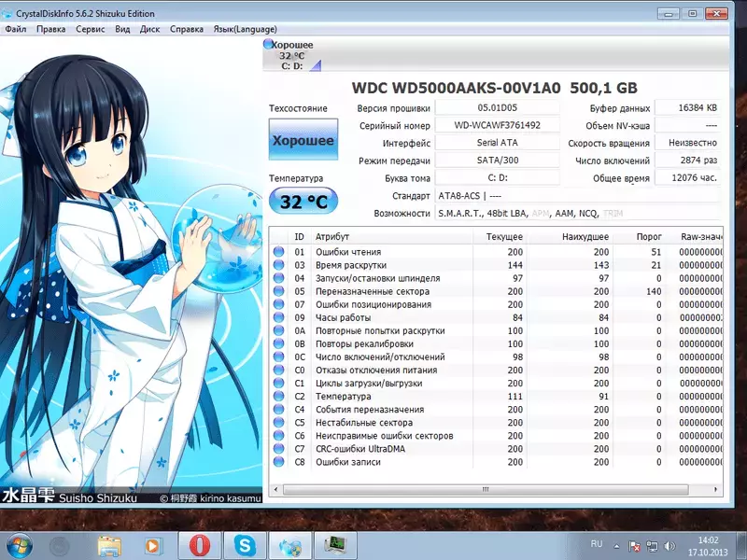The width and height of the screenshot is (747, 560).
Task: Click the 12076 час. total time field
Action: click(x=687, y=178)
